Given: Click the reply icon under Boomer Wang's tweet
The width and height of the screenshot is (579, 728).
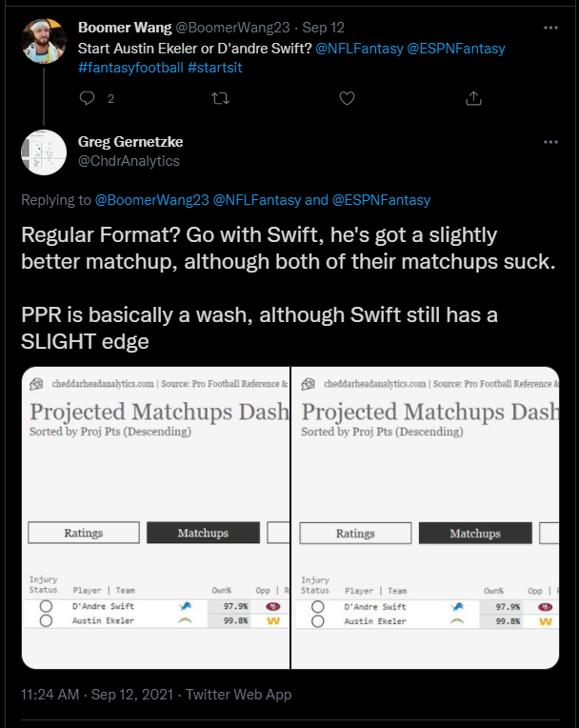Looking at the screenshot, I should click(88, 98).
